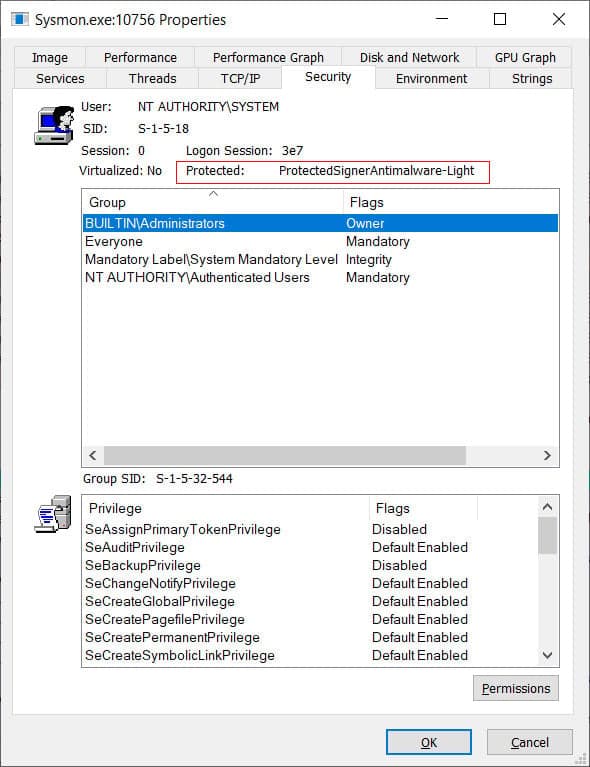This screenshot has height=767, width=590.
Task: Select SeCreatePermanentPrivilege row
Action: (x=310, y=637)
